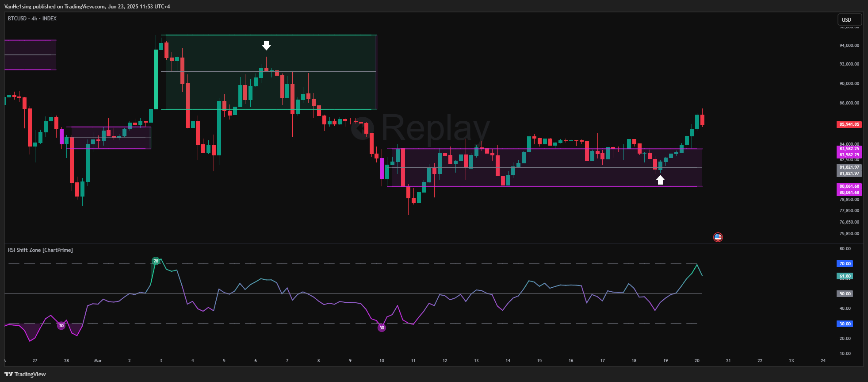Image resolution: width=868 pixels, height=382 pixels.
Task: Click the teal 61.80 RSI value label
Action: click(x=845, y=276)
